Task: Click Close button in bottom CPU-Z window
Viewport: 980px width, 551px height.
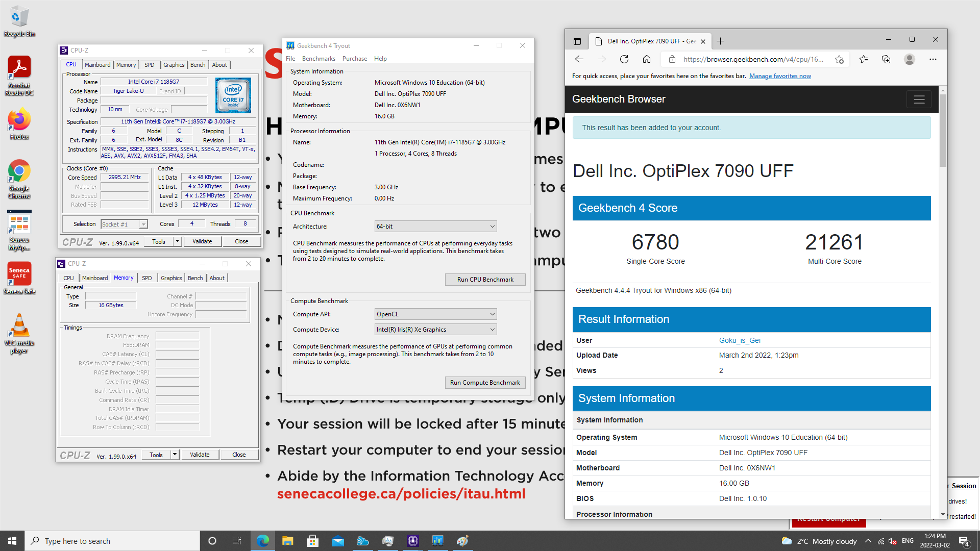Action: pyautogui.click(x=239, y=455)
